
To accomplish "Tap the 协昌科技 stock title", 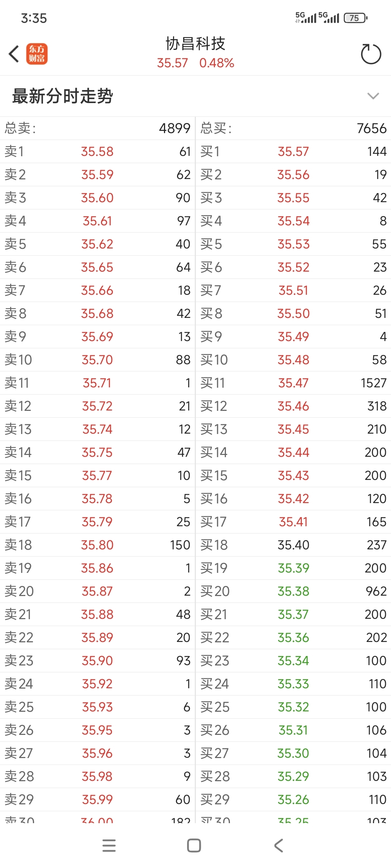I will click(x=195, y=44).
